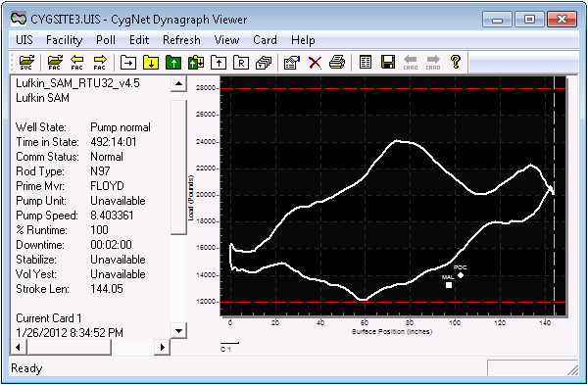Click the 'N97' rod type value
The image size is (588, 385).
[100, 171]
